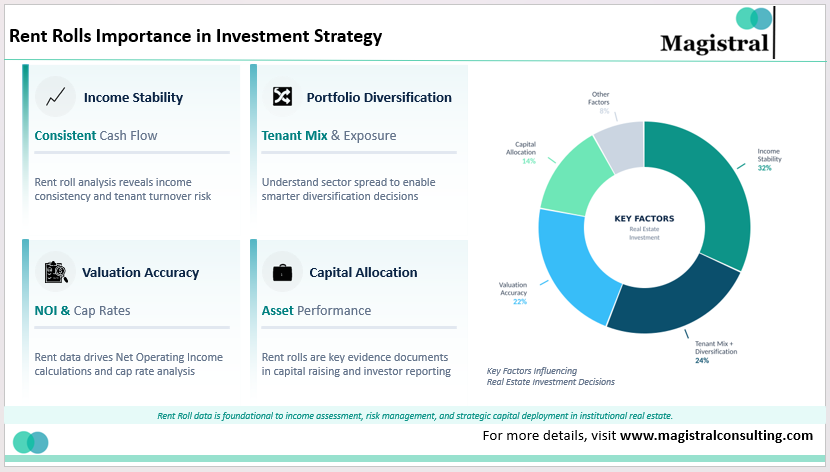Image resolution: width=830 pixels, height=472 pixels.
Task: Click the 'Capital Allocation 14%' chart label
Action: click(x=521, y=152)
